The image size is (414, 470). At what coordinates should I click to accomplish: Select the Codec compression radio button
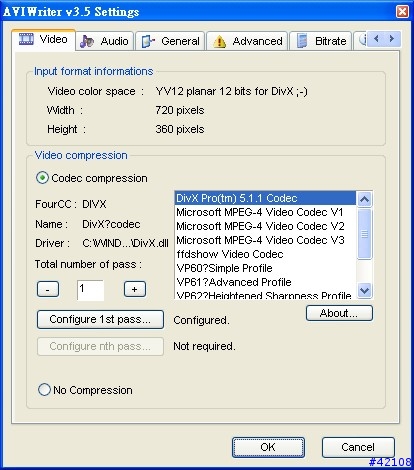click(x=42, y=178)
